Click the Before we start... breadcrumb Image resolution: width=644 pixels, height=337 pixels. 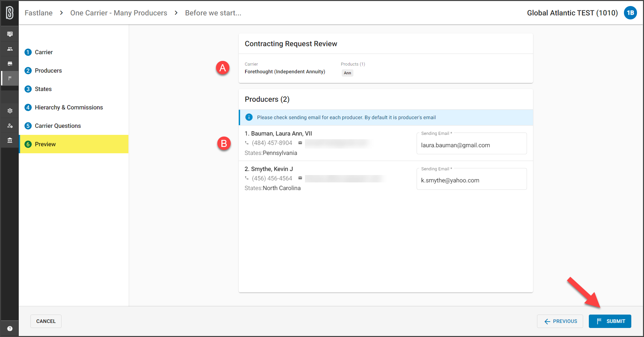(x=213, y=13)
